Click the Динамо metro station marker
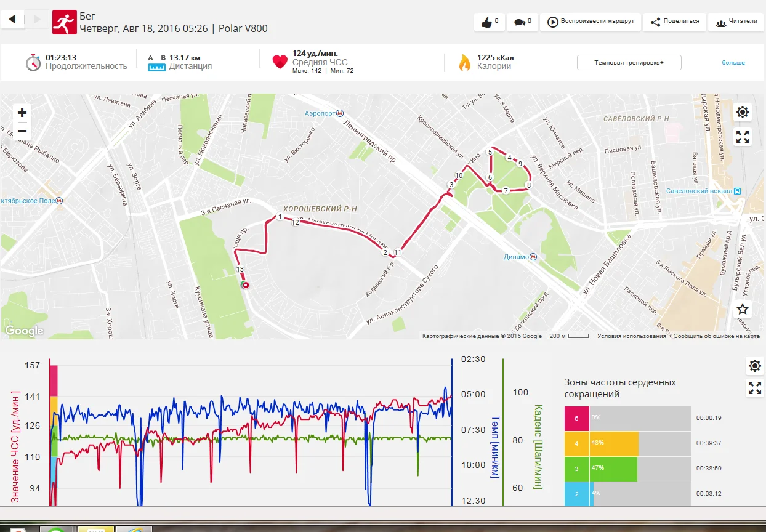 [533, 257]
